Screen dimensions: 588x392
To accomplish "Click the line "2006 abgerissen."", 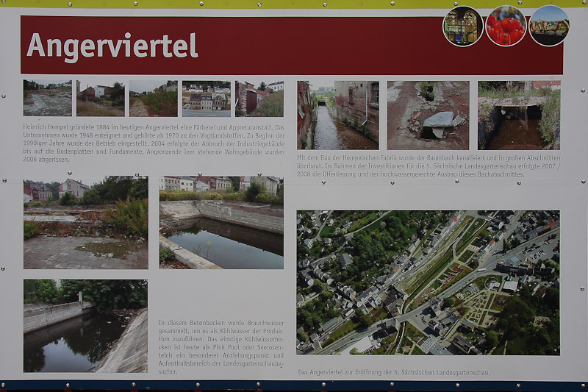I will (x=46, y=160).
